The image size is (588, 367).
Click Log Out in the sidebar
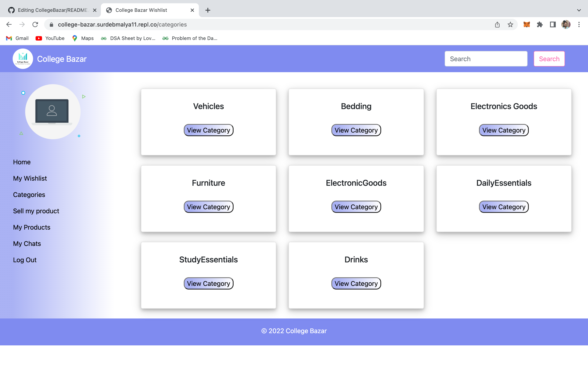click(25, 260)
